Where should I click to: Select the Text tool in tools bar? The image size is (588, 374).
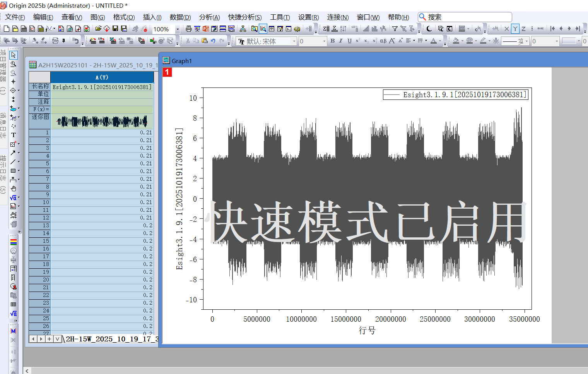click(13, 135)
